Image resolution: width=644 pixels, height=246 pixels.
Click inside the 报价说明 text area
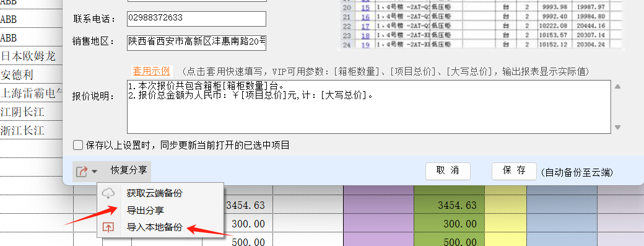tap(369, 107)
